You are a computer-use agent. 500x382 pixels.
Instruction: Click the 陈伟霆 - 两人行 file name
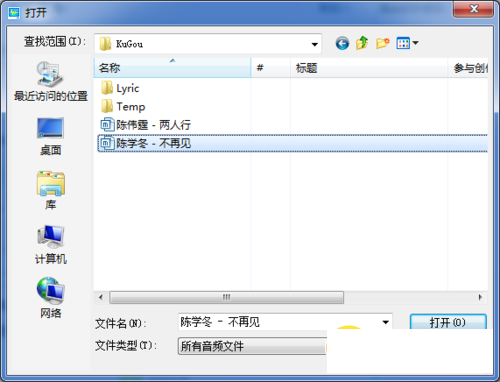[x=153, y=125]
